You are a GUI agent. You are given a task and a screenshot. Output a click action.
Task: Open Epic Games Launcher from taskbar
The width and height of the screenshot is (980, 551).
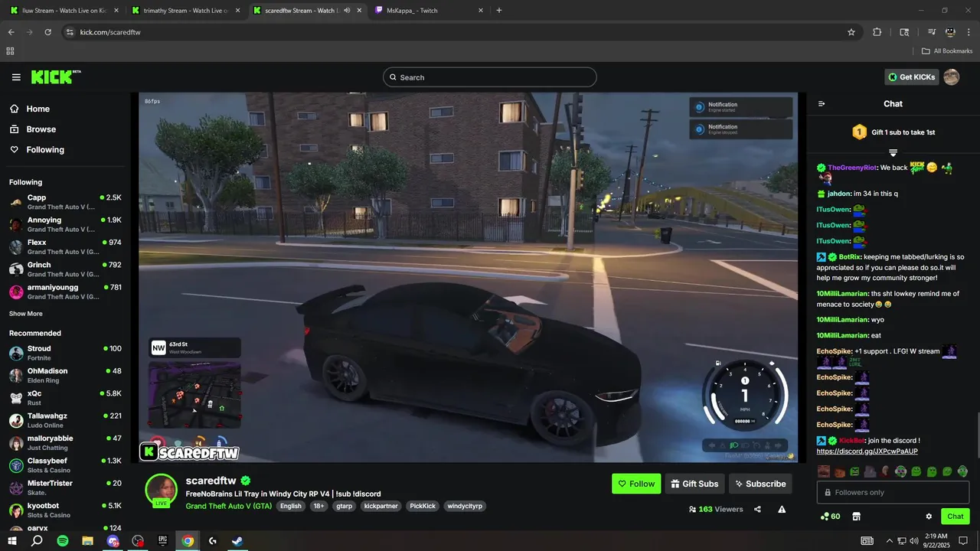pyautogui.click(x=162, y=541)
